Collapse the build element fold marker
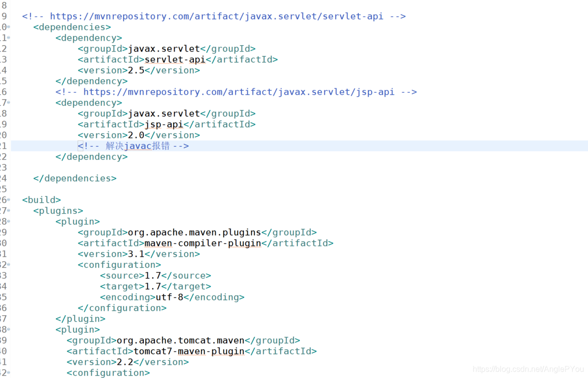 pyautogui.click(x=9, y=200)
